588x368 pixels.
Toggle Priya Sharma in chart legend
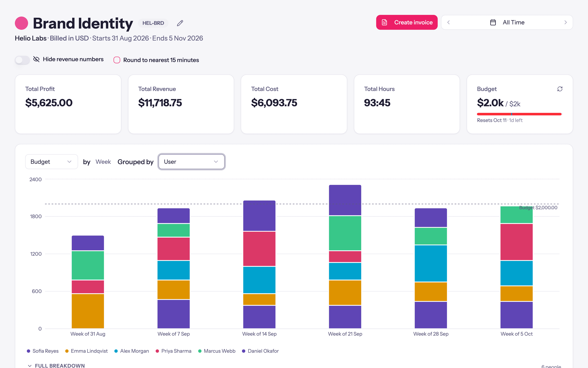173,351
